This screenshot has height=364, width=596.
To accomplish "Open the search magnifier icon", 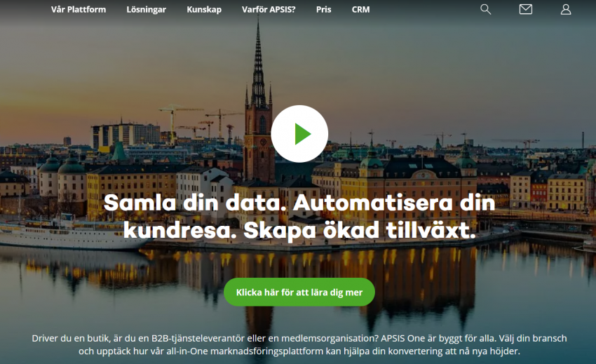I will tap(485, 10).
